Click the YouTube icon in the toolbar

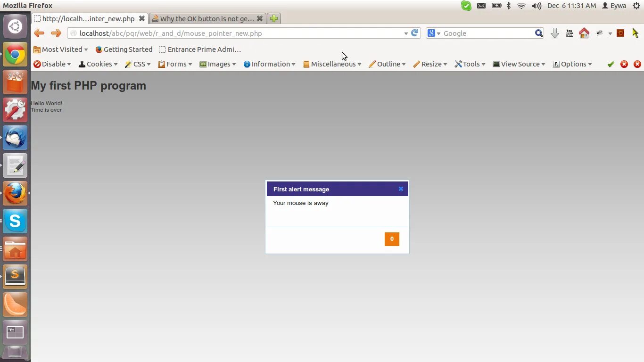(569, 33)
